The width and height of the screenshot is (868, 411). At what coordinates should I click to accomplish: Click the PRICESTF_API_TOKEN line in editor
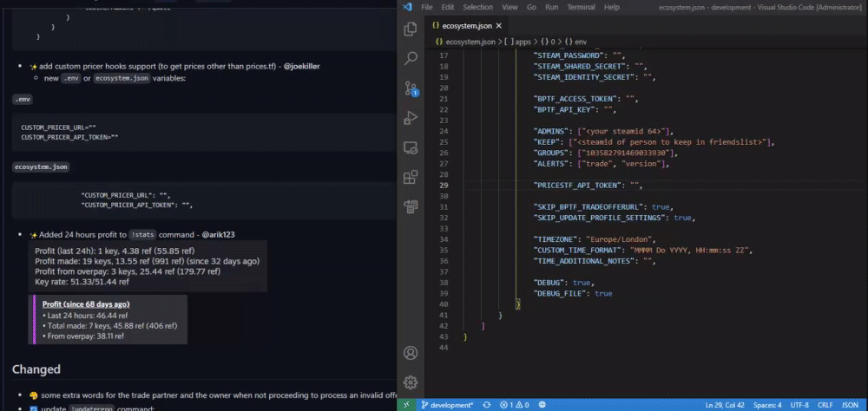589,186
